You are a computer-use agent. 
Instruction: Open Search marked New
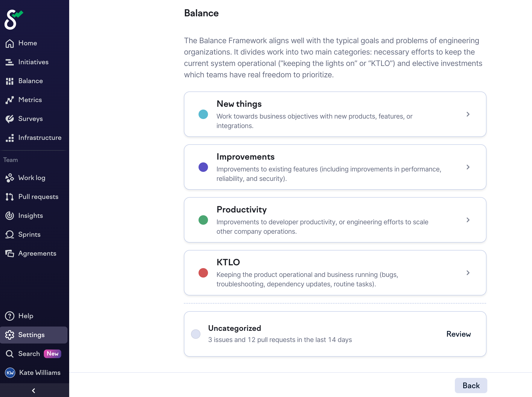coord(29,354)
